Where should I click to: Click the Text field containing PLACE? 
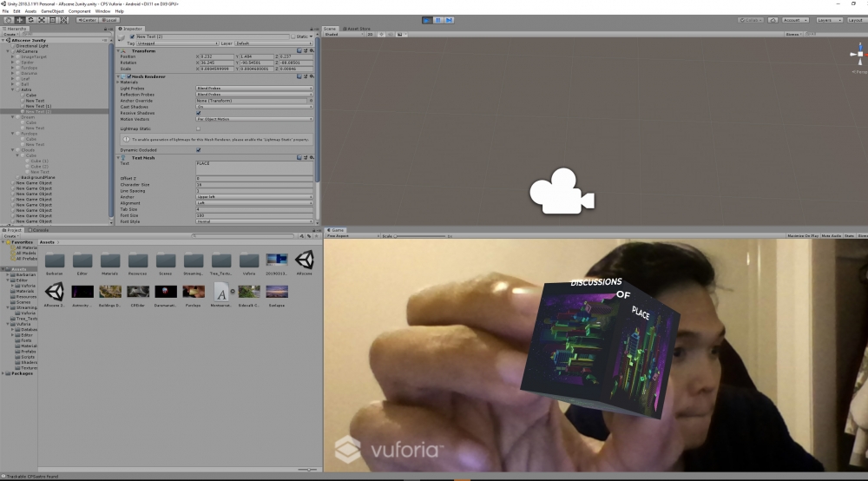(x=254, y=163)
